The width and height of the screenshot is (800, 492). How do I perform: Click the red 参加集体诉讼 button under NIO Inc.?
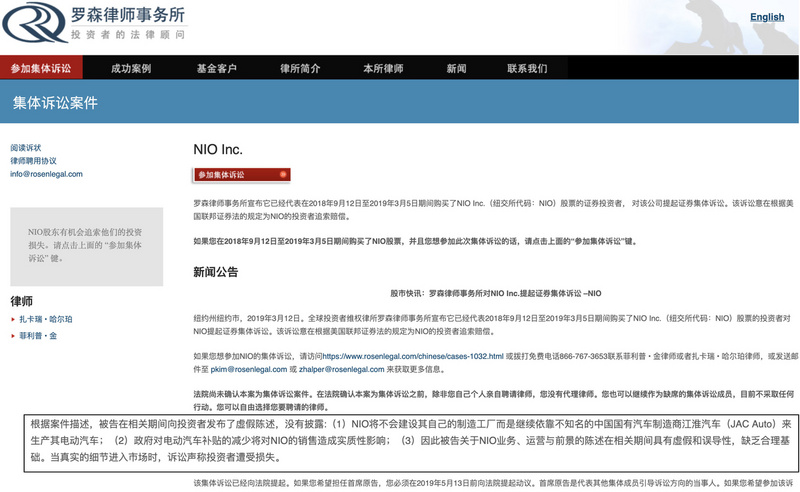[242, 175]
